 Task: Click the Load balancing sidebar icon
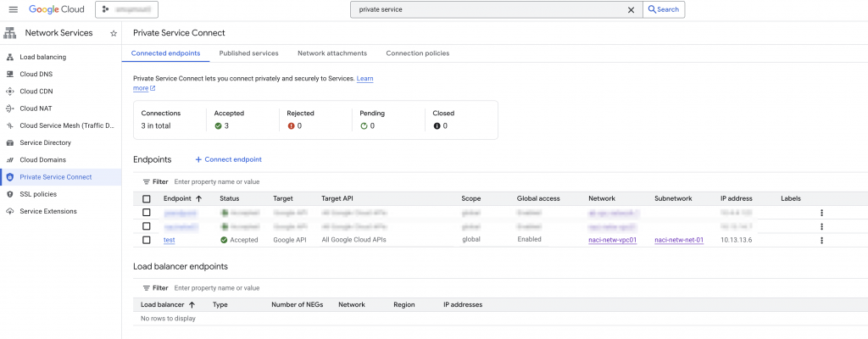[x=10, y=57]
